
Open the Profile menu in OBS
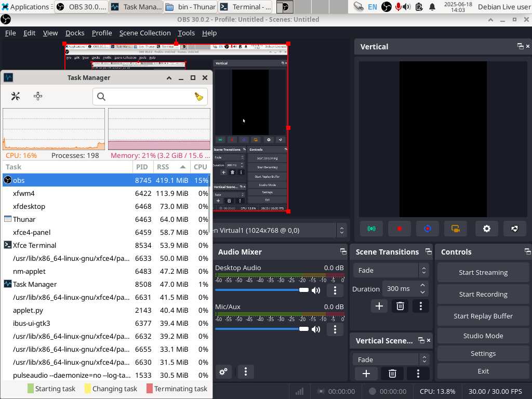point(102,33)
